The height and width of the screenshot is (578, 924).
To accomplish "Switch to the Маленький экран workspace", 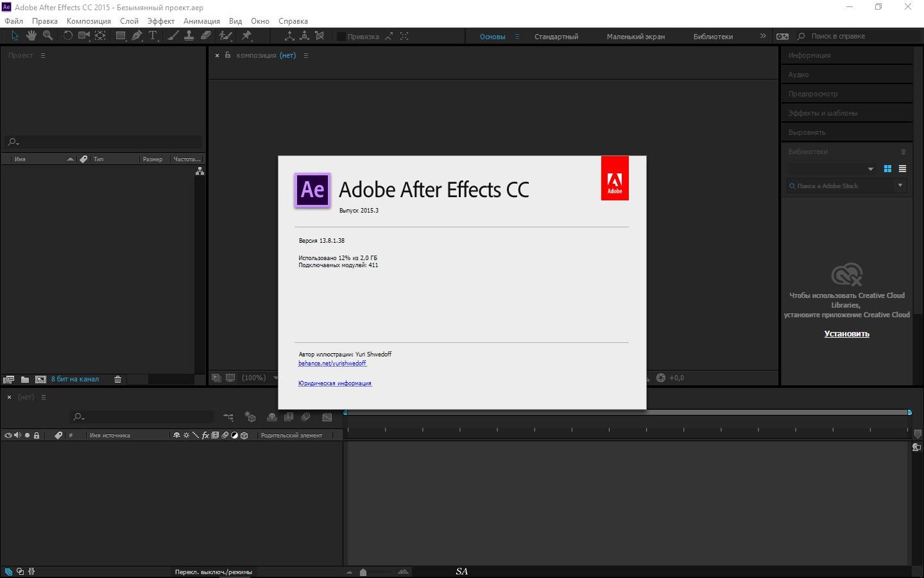I will (x=636, y=37).
